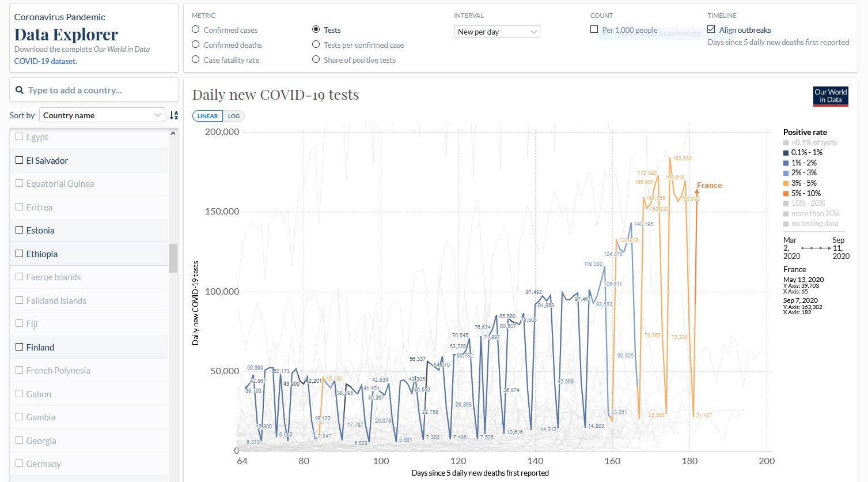This screenshot has width=868, height=482.
Task: Select Share of positive tests metric
Action: click(316, 60)
